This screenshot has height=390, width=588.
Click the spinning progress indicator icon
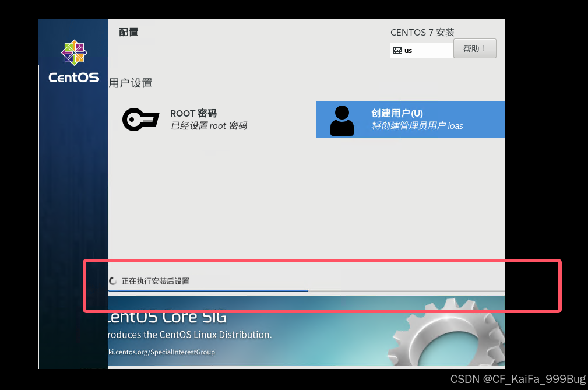coord(112,281)
